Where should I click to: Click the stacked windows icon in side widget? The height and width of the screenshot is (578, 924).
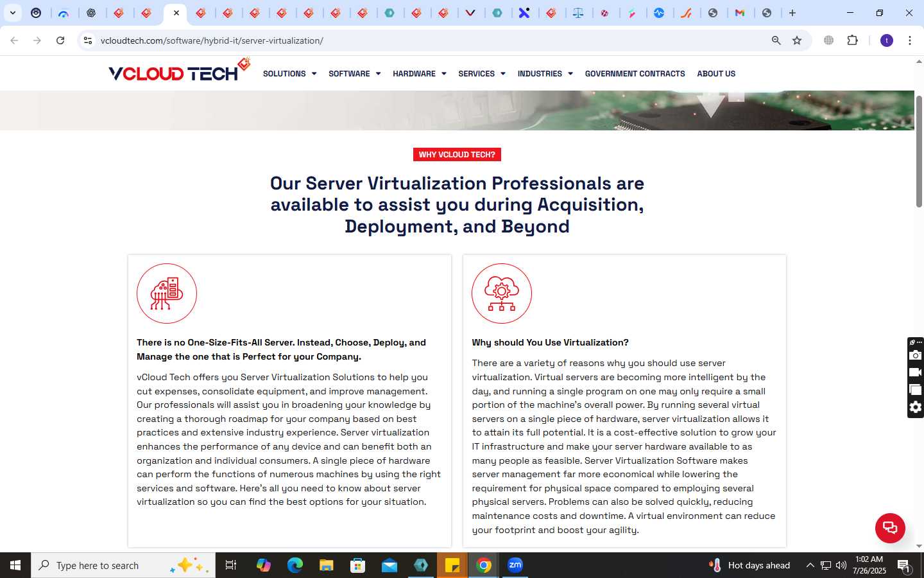click(916, 390)
